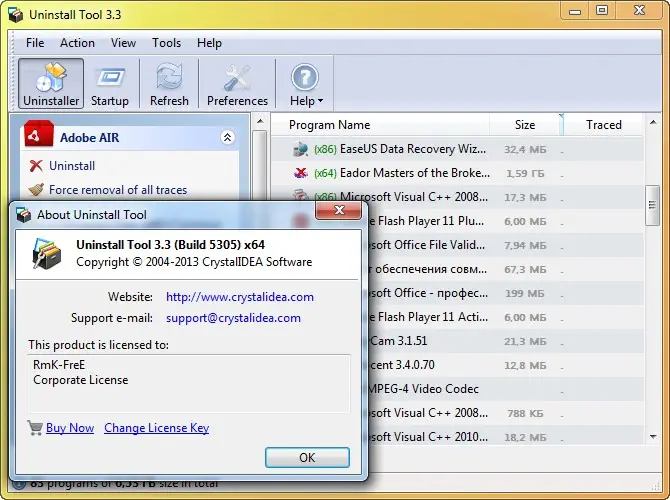The image size is (670, 500).
Task: Click the broom Force removal icon
Action: [x=36, y=189]
